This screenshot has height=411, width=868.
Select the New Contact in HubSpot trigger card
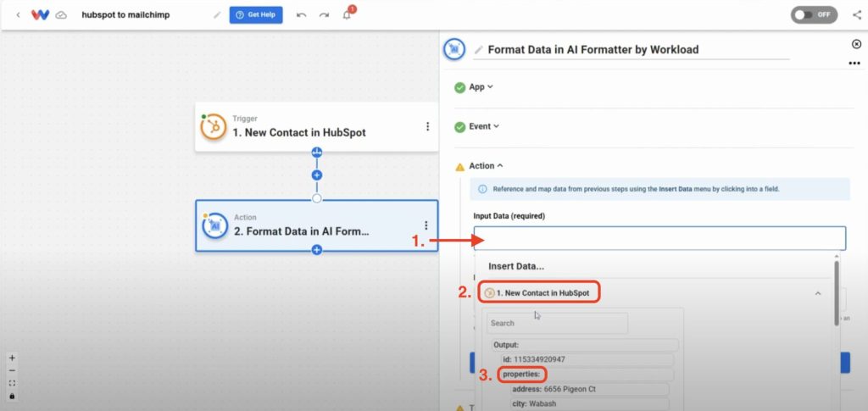point(317,126)
